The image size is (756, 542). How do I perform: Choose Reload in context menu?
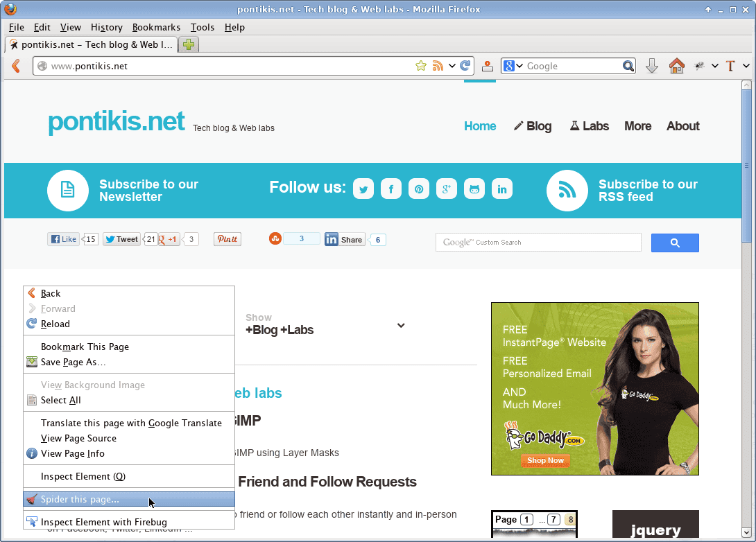pyautogui.click(x=129, y=324)
